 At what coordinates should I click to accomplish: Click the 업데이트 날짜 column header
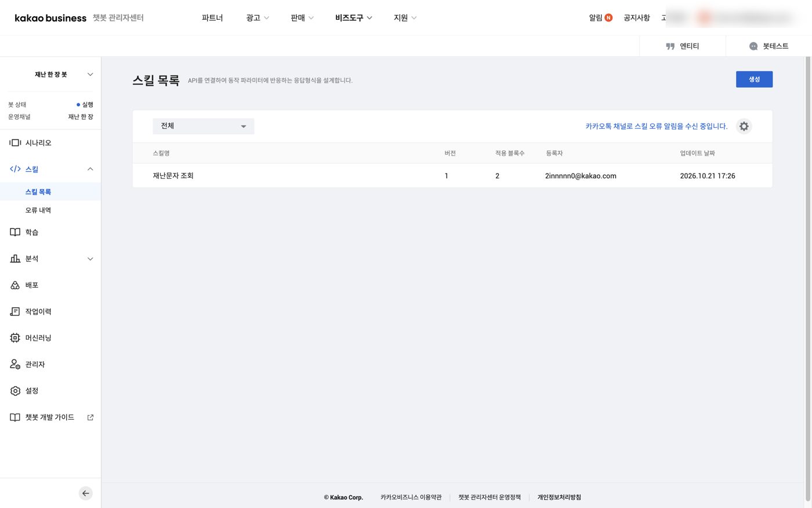698,153
